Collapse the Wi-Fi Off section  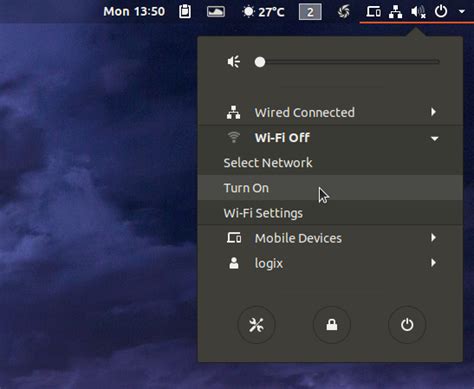[330, 138]
